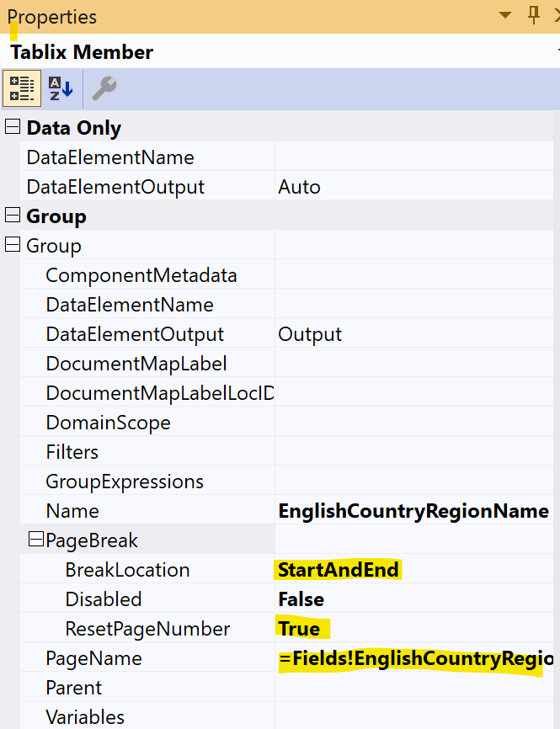
Task: Select the Filters property row
Action: click(286, 452)
